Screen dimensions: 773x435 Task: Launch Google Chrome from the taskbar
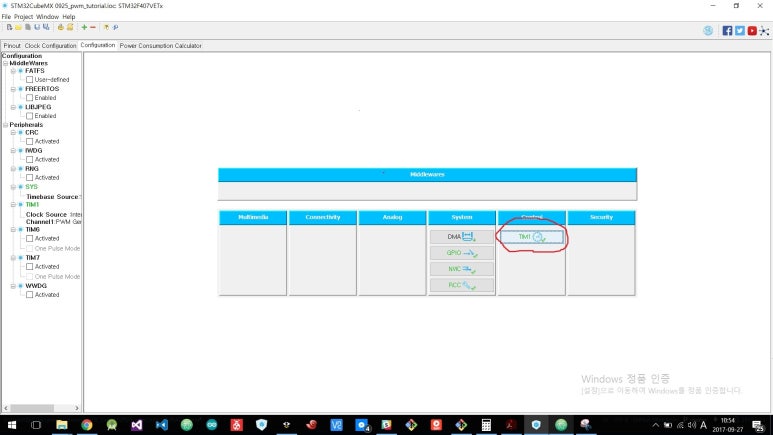click(x=87, y=425)
